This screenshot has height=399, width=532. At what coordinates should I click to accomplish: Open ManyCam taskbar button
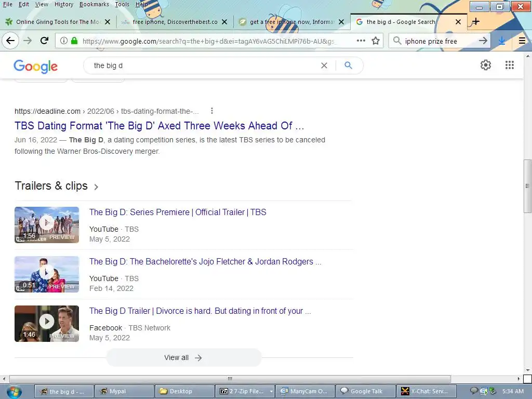point(304,391)
